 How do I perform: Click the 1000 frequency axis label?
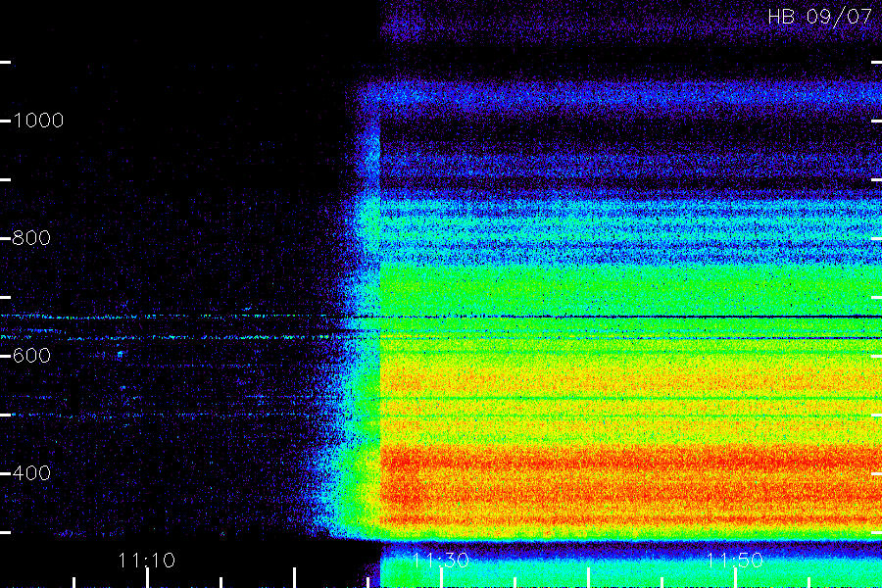38,121
